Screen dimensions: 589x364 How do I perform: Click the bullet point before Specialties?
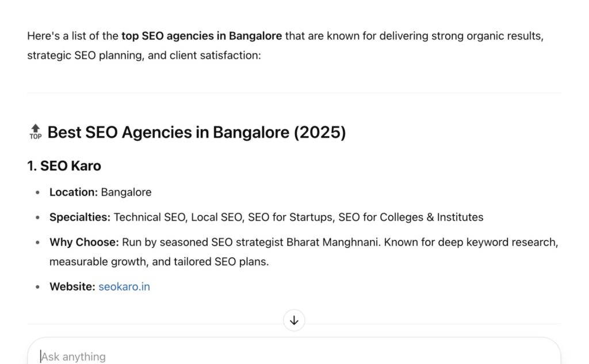(x=37, y=217)
